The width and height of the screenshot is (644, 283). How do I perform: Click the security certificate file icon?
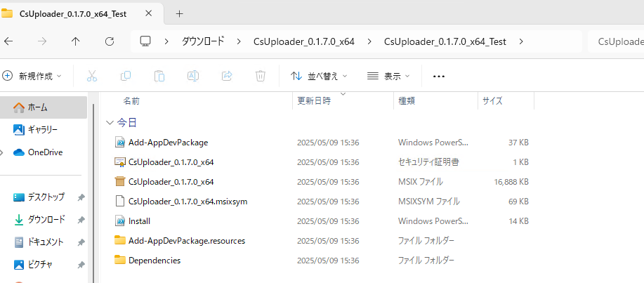click(x=119, y=162)
